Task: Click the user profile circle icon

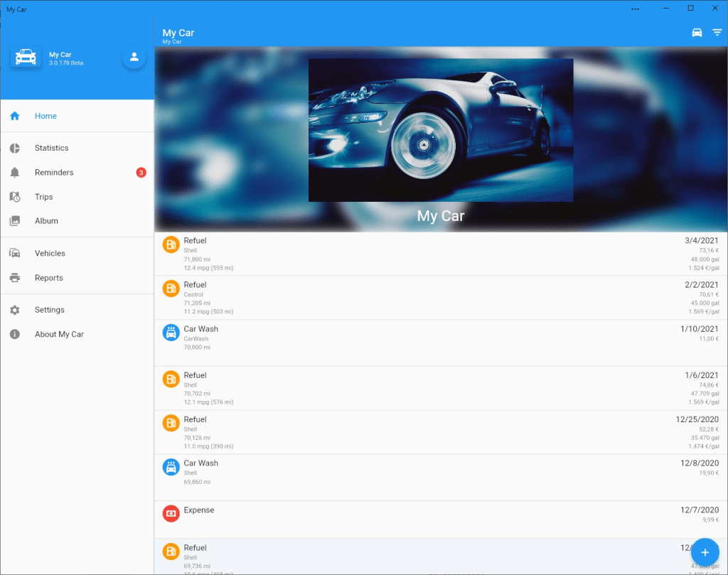Action: point(134,57)
